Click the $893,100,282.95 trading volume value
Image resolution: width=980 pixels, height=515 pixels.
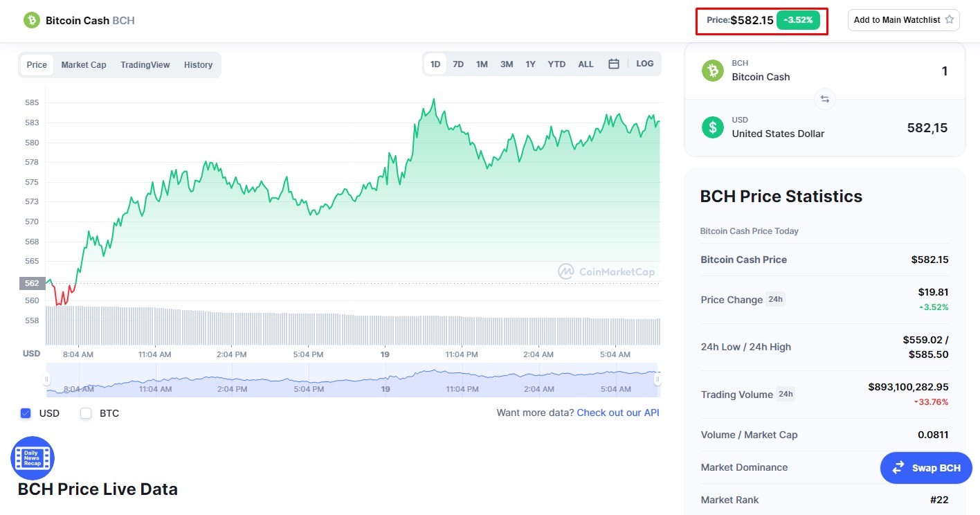(x=908, y=387)
